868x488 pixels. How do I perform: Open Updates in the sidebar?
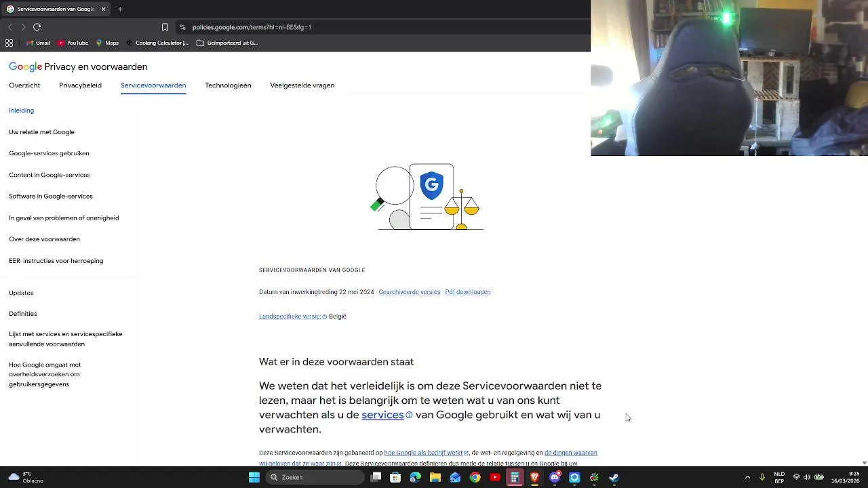21,293
